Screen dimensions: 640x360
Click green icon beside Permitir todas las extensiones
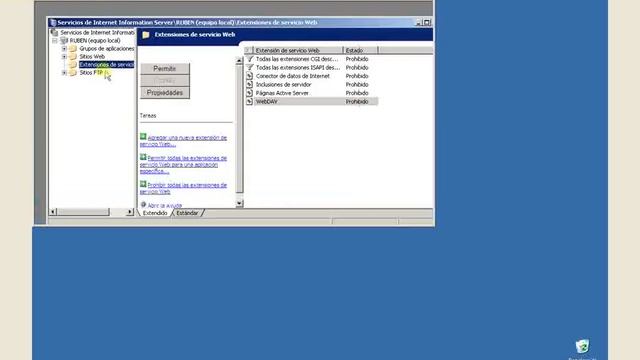143,157
